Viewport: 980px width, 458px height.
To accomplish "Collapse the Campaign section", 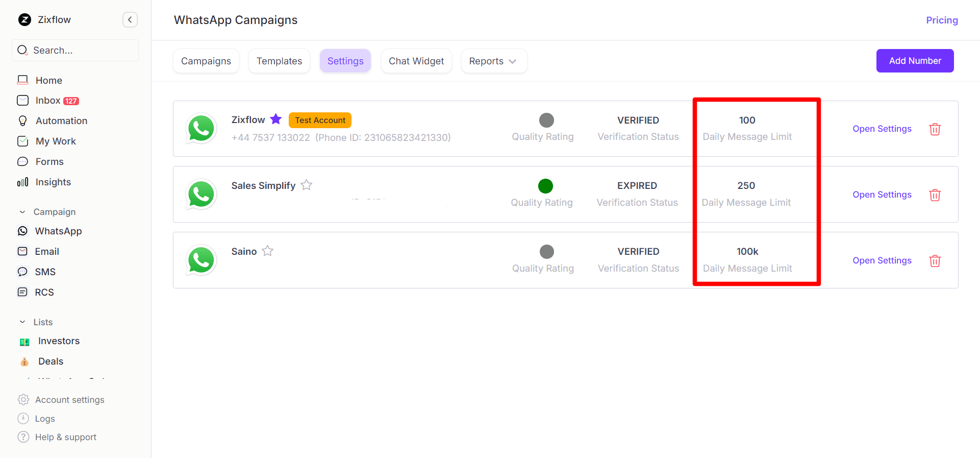I will click(x=22, y=212).
